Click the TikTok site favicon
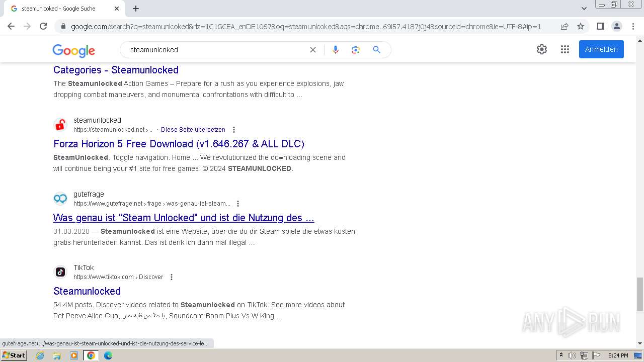644x362 pixels. point(60,272)
